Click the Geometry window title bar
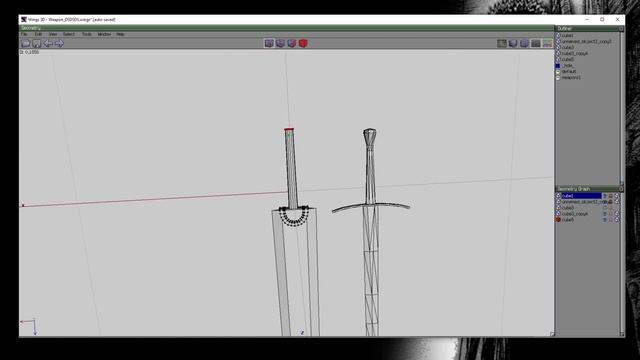Screen dimensions: 640x360 287,28
